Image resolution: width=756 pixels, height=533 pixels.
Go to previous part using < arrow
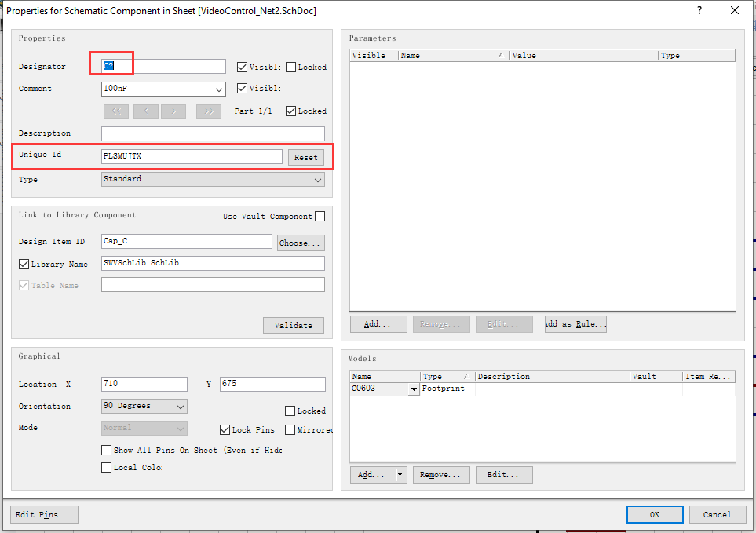(x=144, y=111)
